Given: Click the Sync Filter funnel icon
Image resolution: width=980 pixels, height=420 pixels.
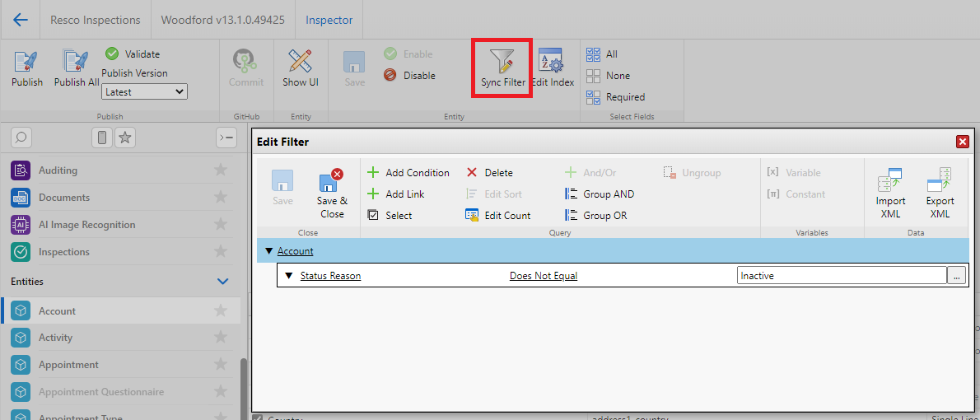Looking at the screenshot, I should 502,63.
